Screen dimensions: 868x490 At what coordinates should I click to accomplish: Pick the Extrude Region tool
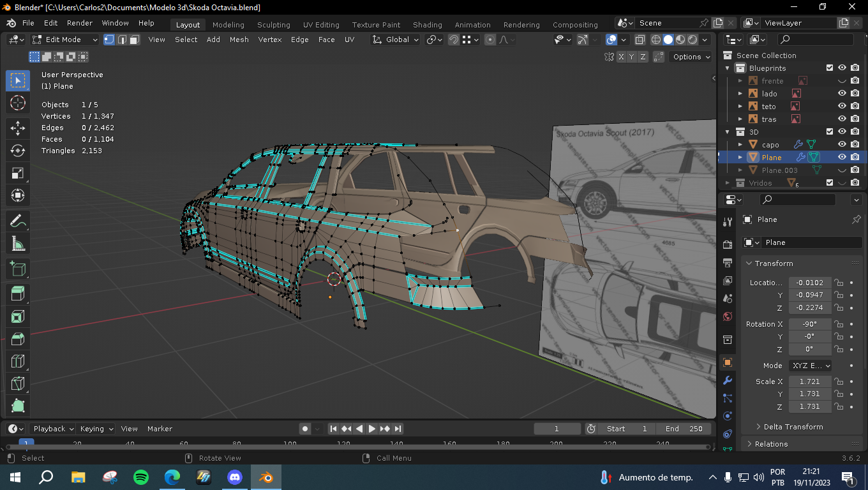coord(18,293)
